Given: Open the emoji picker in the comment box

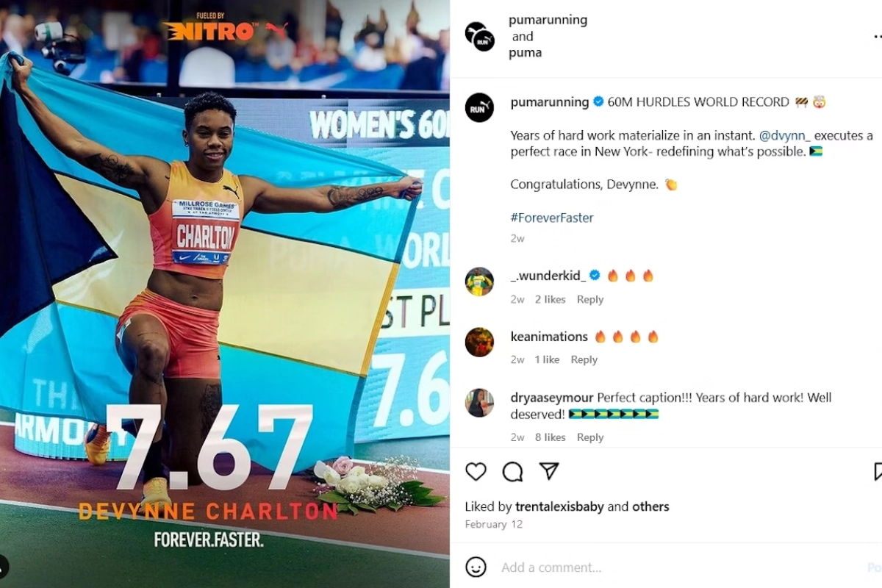Looking at the screenshot, I should click(476, 567).
